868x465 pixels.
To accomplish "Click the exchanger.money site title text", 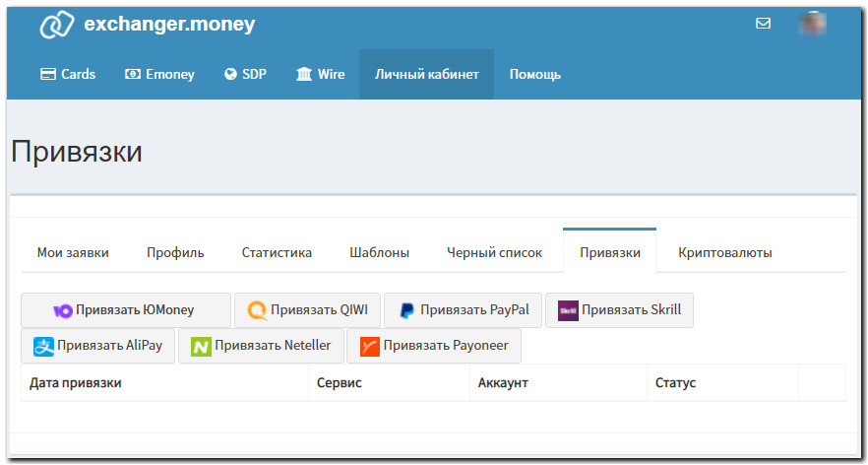I will [x=169, y=25].
